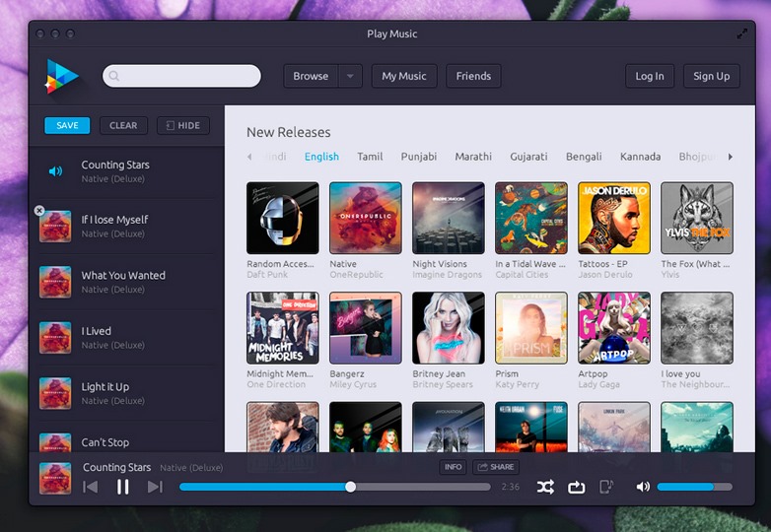
Task: Mute the volume speaker icon
Action: [x=643, y=487]
